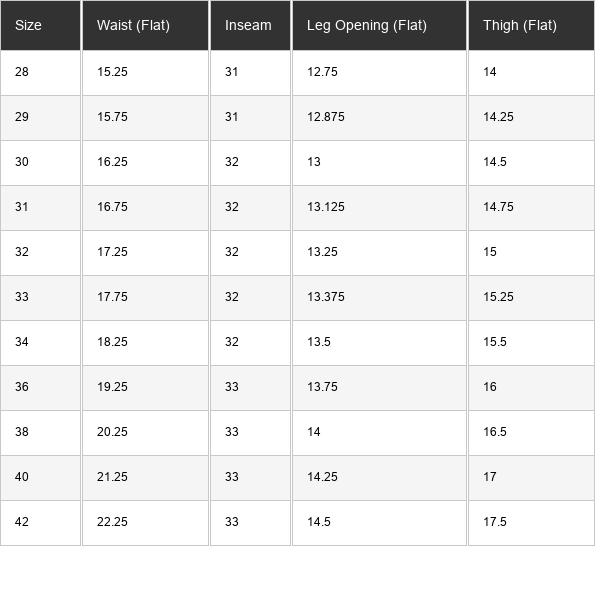Click waist value 15.25
600x600 pixels.
[112, 72]
